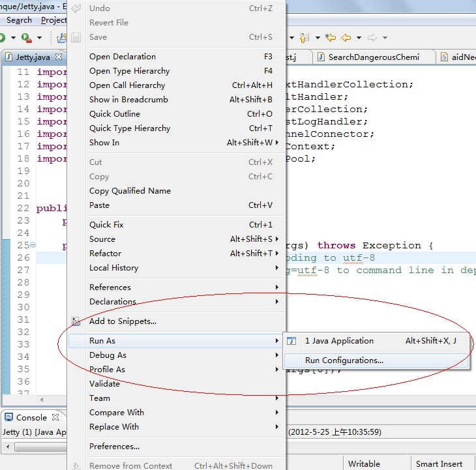Click the Smart Insert status bar field
The height and width of the screenshot is (470, 476).
coord(439,463)
